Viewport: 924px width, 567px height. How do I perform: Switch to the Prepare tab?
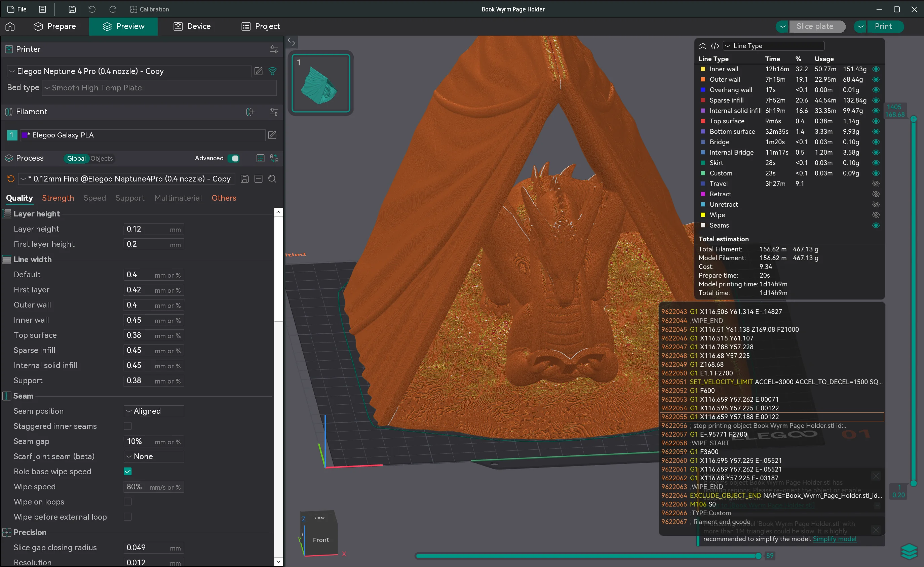tap(55, 26)
